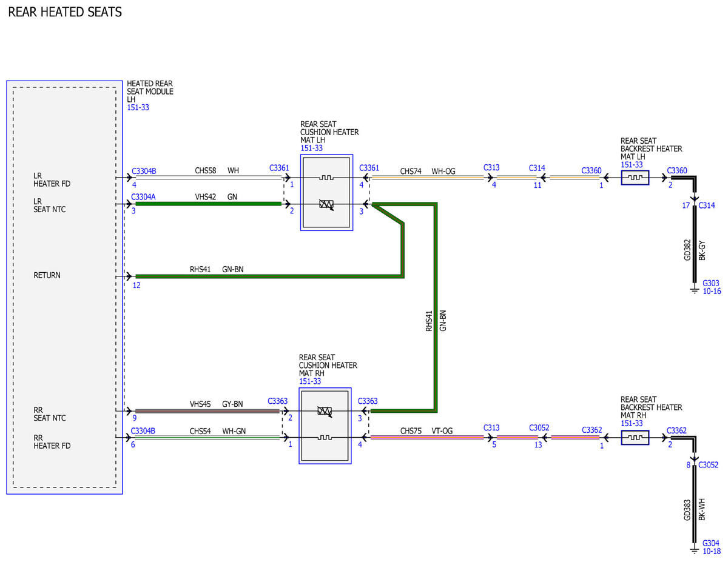Click the heater element symbol in cushion heater mat LH
This screenshot has height=562, width=728.
326,178
